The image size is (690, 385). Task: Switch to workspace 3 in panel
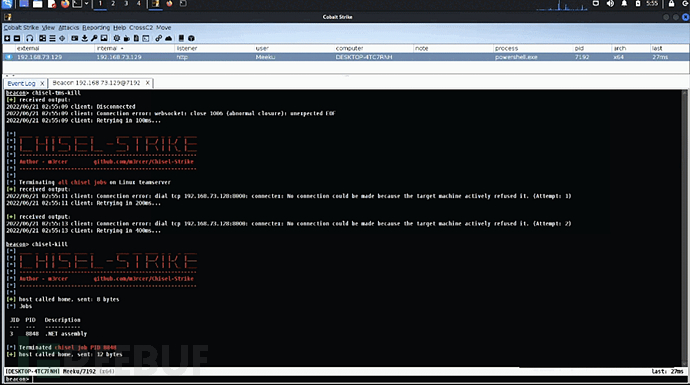(126, 4)
